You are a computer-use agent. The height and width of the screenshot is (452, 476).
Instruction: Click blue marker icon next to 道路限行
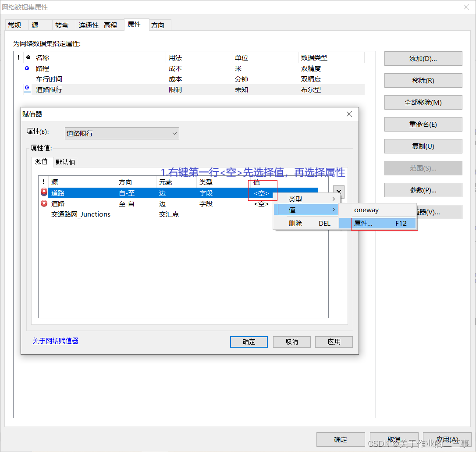[27, 88]
